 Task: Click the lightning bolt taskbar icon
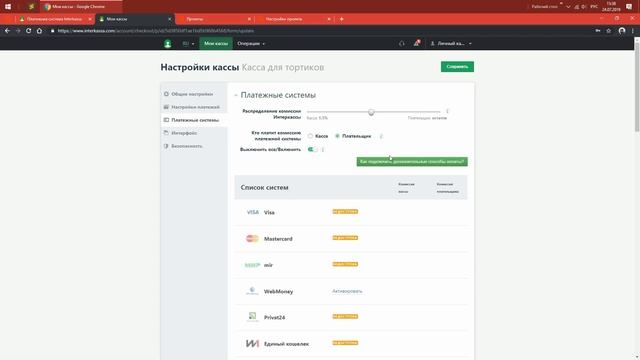31,7
